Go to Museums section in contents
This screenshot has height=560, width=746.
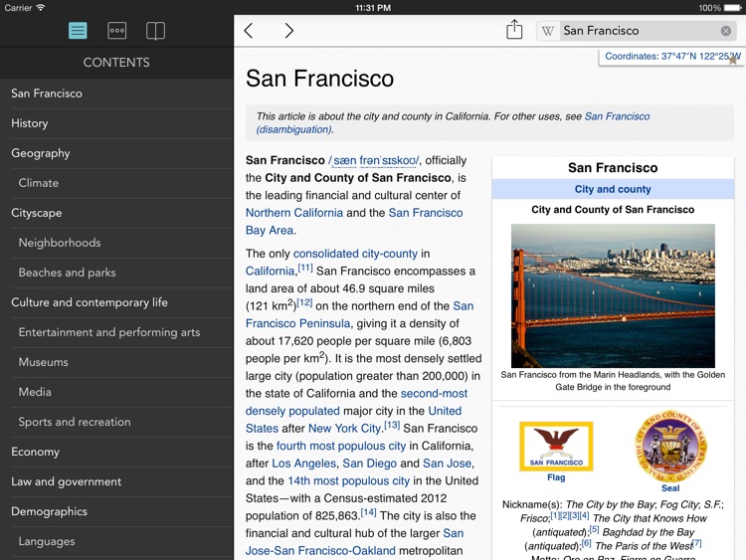point(44,362)
